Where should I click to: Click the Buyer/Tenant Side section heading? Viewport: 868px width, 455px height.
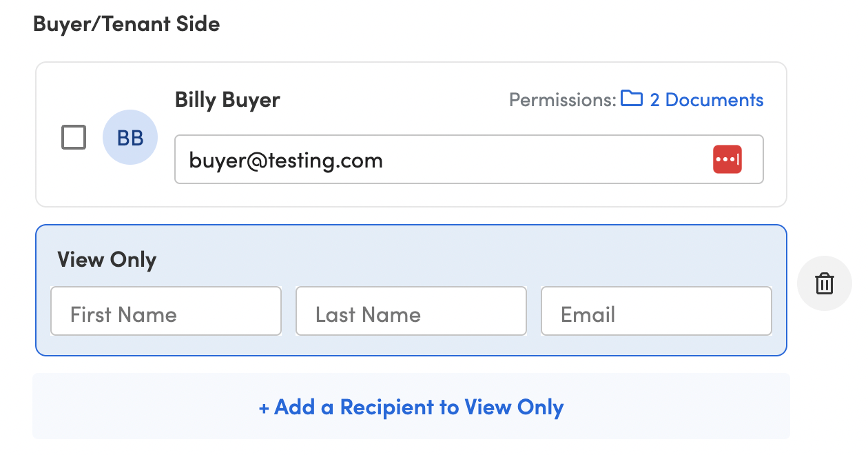[127, 24]
